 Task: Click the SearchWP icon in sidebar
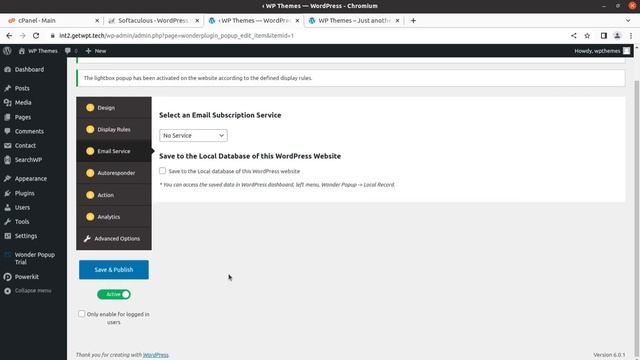tap(7, 160)
